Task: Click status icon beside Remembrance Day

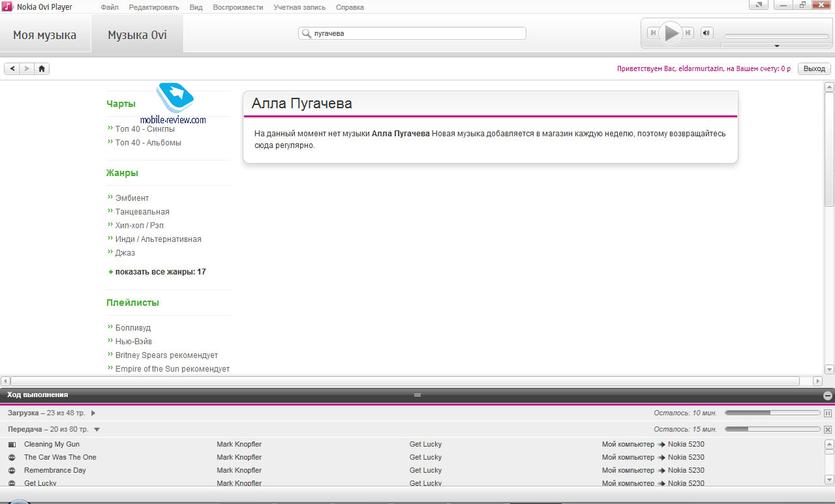Action: [x=12, y=470]
